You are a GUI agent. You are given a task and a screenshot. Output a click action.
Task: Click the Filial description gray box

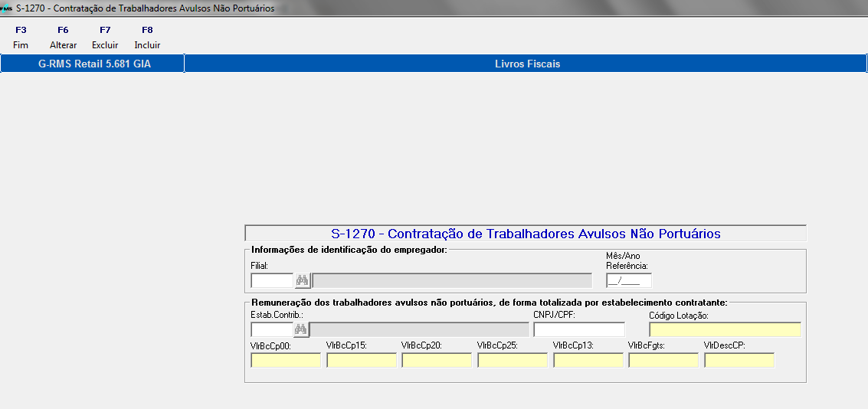coord(452,280)
